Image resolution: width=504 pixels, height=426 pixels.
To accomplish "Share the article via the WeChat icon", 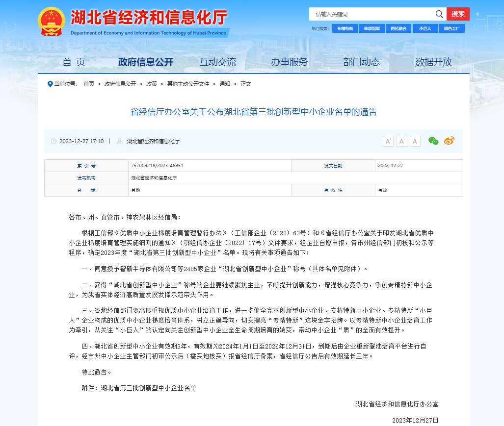I will 432,141.
